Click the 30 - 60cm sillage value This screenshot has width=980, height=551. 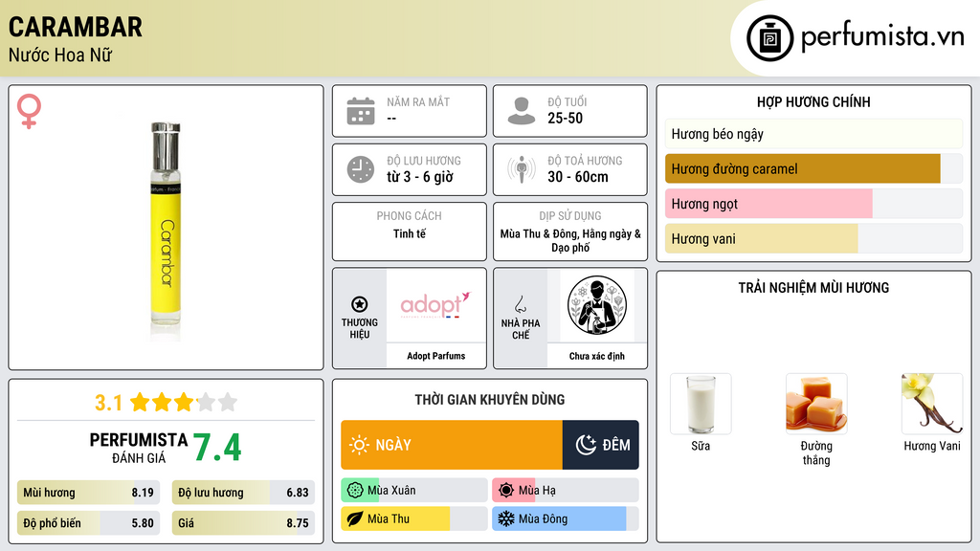pos(577,177)
